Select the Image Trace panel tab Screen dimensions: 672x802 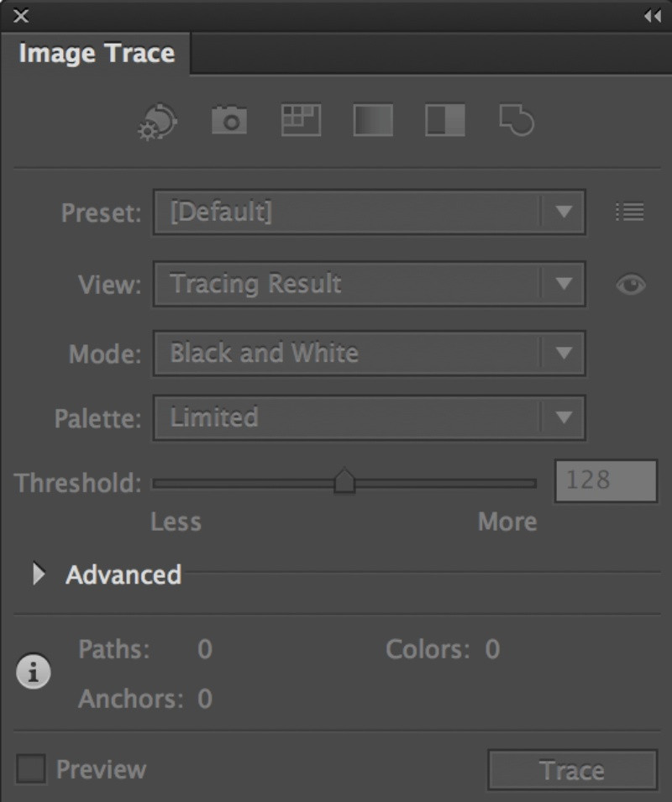pos(96,53)
